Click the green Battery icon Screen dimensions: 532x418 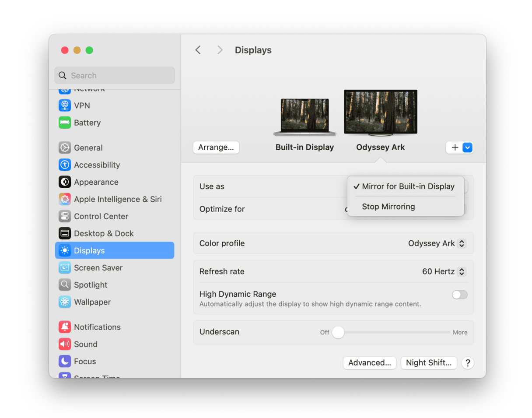pyautogui.click(x=65, y=123)
